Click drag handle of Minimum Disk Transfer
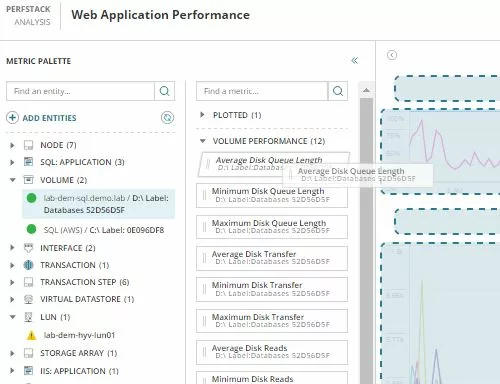 (x=204, y=289)
